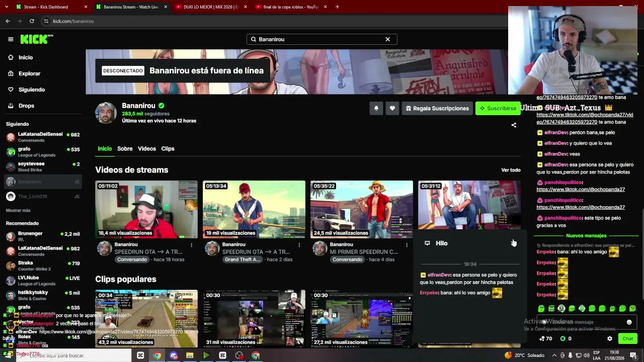This screenshot has height=362, width=644.
Task: Open the hamburger sidebar menu
Action: [x=11, y=39]
